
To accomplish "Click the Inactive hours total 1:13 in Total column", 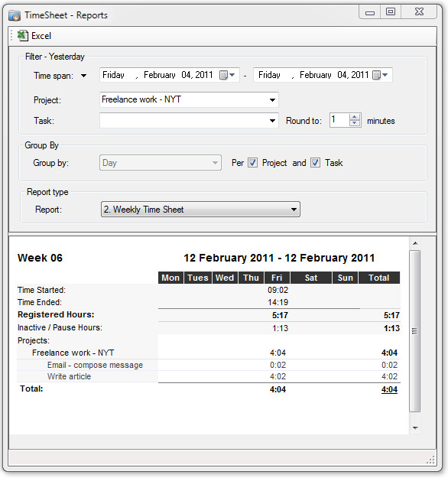I will pyautogui.click(x=391, y=328).
